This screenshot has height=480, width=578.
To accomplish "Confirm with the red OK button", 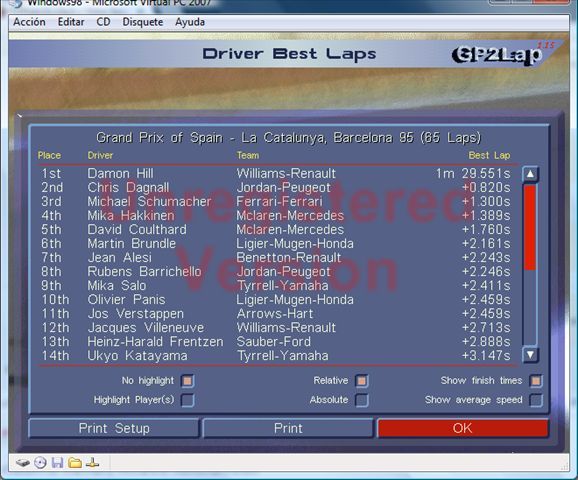I will pyautogui.click(x=462, y=428).
